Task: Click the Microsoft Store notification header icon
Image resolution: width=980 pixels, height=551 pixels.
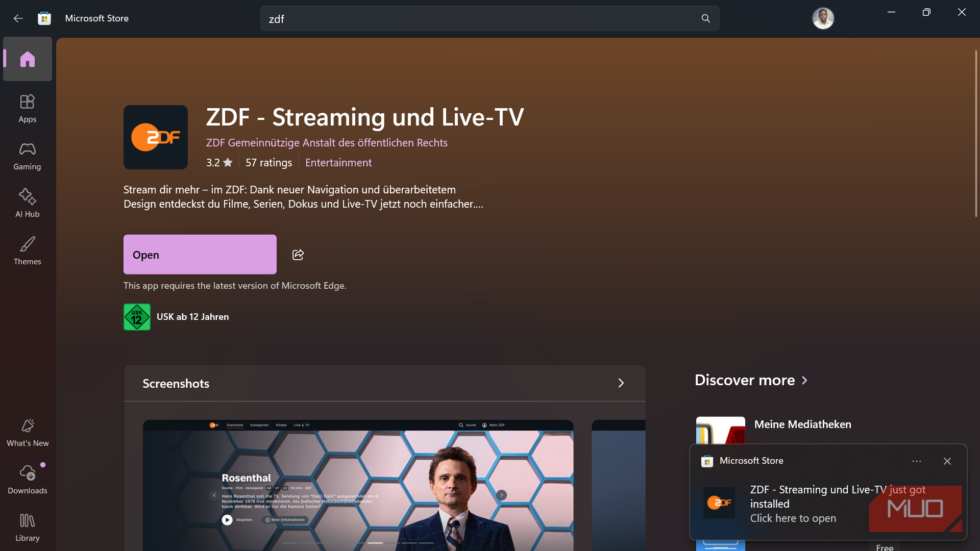Action: [x=707, y=461]
